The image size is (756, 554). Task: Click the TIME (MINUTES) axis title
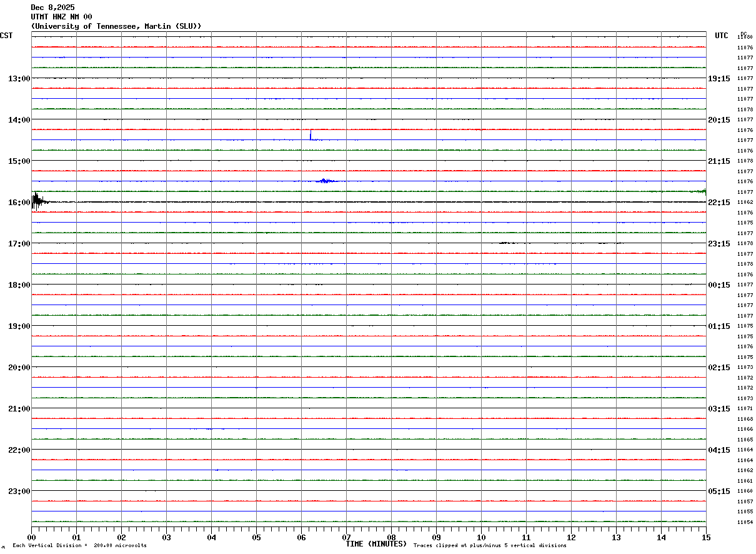(377, 544)
